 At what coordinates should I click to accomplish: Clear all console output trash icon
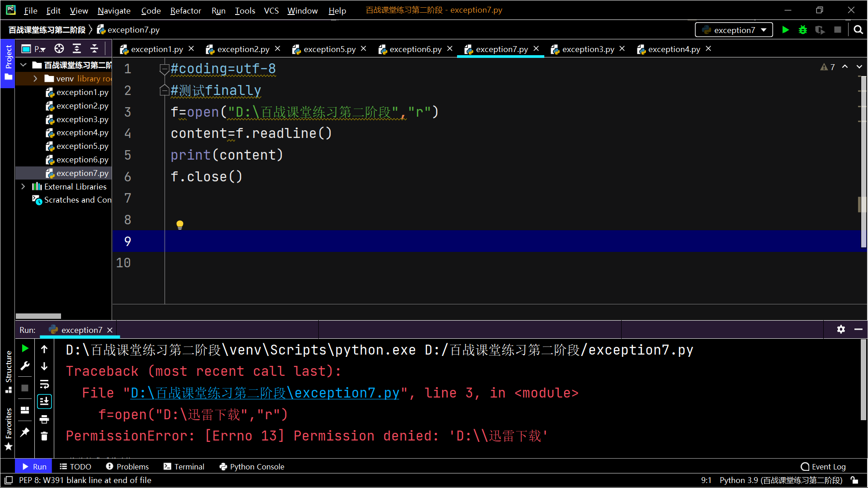tap(44, 436)
